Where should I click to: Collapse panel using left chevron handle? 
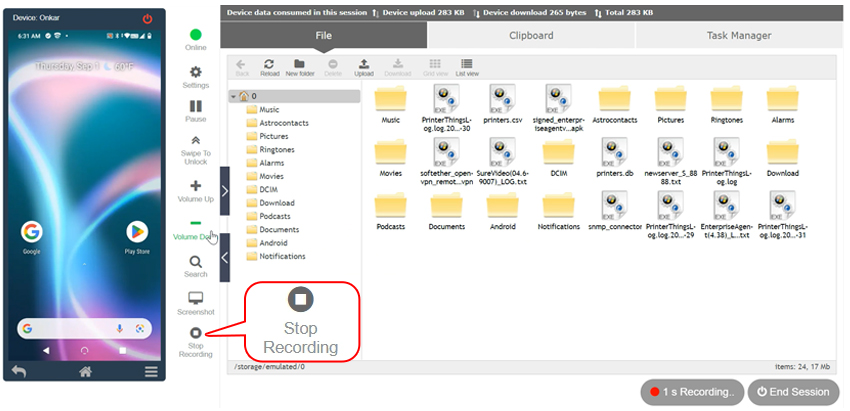point(224,258)
